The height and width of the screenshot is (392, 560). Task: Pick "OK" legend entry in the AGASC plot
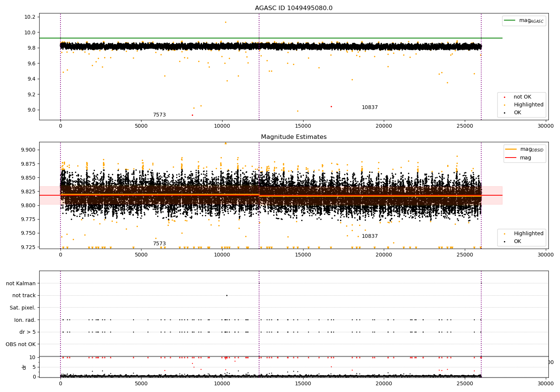pos(517,113)
